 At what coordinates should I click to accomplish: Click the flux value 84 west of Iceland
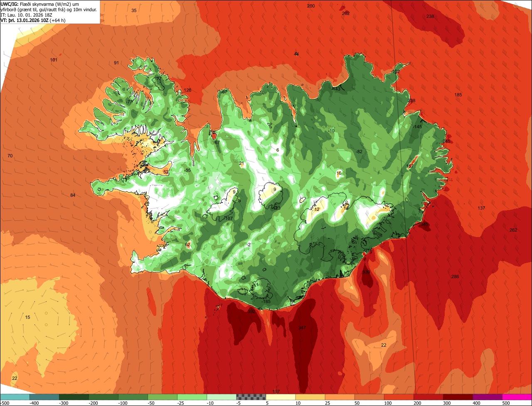73,196
